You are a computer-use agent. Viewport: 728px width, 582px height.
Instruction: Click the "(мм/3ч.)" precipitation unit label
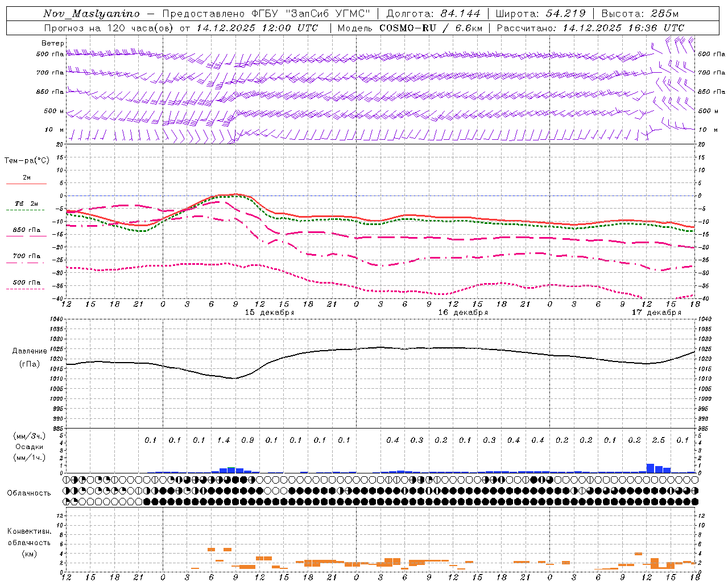click(x=29, y=436)
